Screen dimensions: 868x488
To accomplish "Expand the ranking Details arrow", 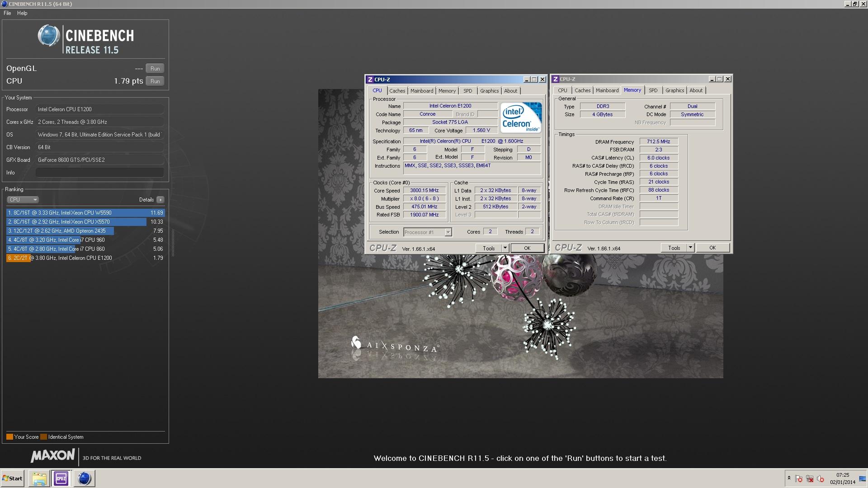I will 160,200.
